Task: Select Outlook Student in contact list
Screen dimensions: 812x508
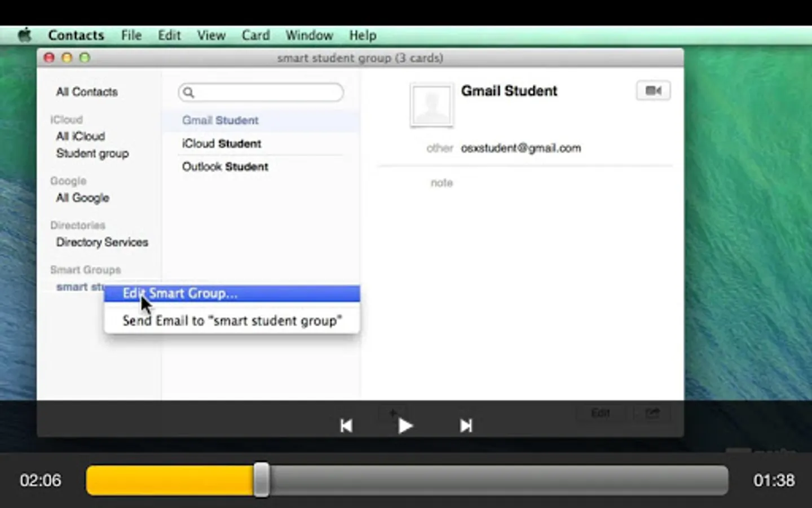Action: [x=262, y=167]
